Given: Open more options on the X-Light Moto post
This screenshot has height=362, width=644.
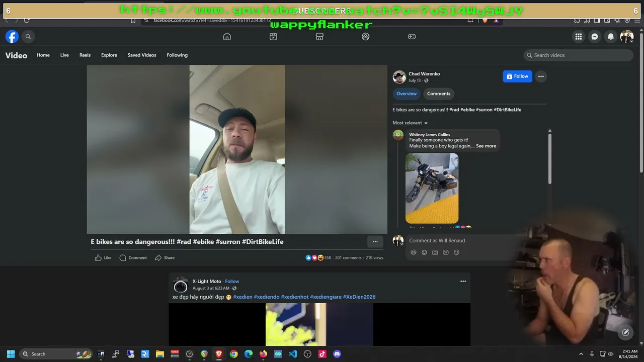Looking at the screenshot, I should pyautogui.click(x=463, y=281).
